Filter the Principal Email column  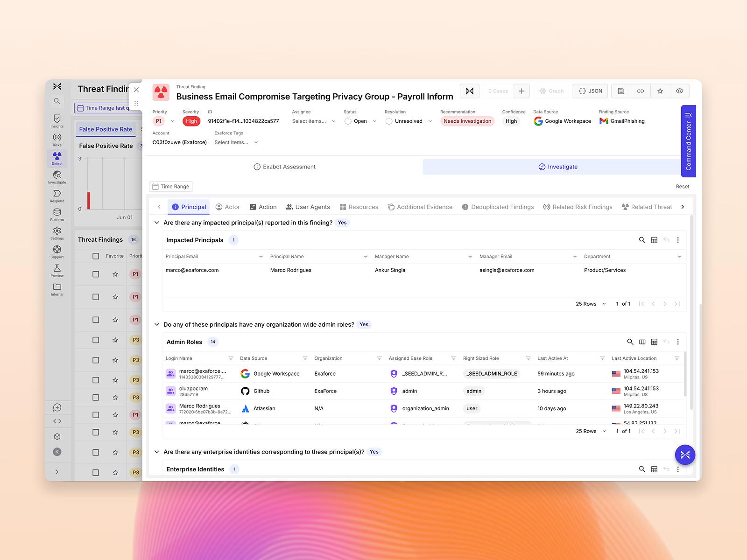click(261, 256)
